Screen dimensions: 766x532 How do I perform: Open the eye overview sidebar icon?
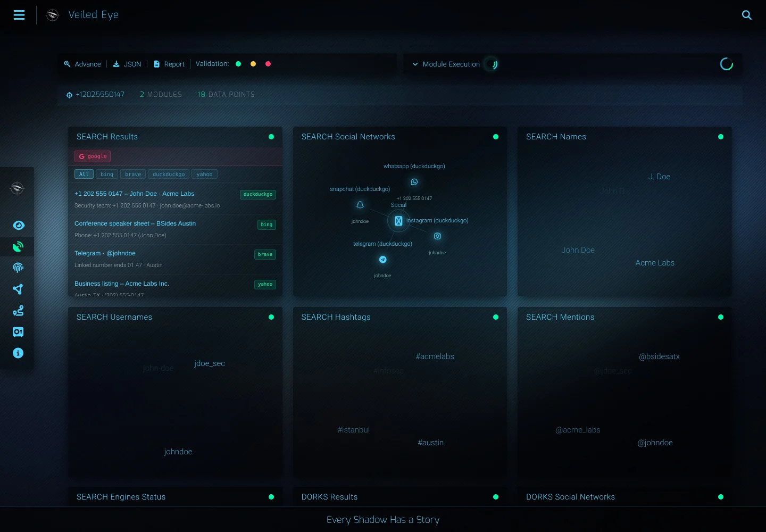[x=18, y=226]
